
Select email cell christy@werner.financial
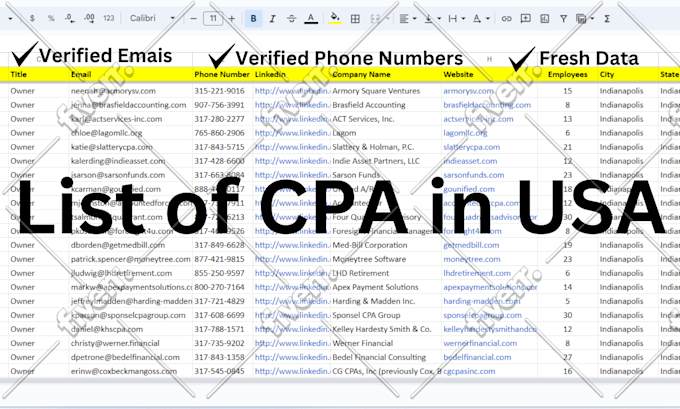(x=131, y=343)
